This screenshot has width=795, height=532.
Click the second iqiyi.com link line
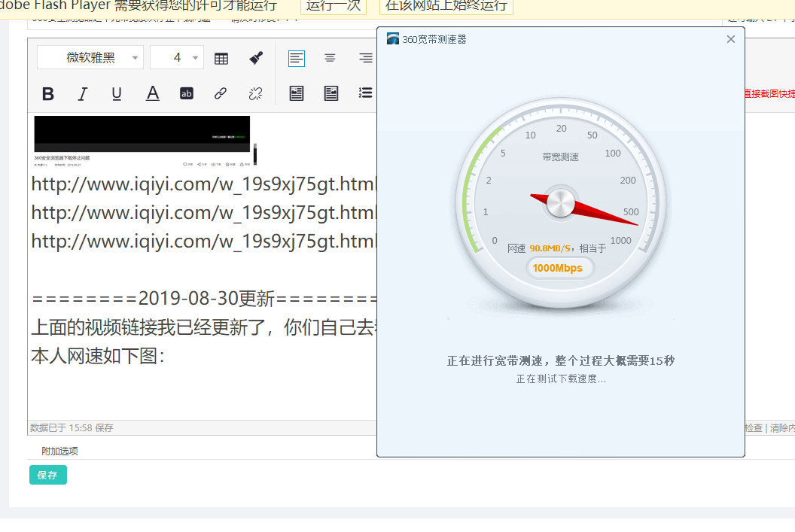pos(203,213)
